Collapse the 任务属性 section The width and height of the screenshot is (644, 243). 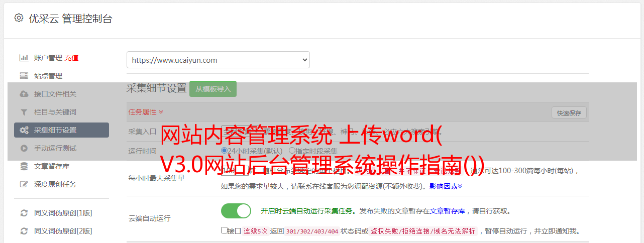[x=146, y=112]
